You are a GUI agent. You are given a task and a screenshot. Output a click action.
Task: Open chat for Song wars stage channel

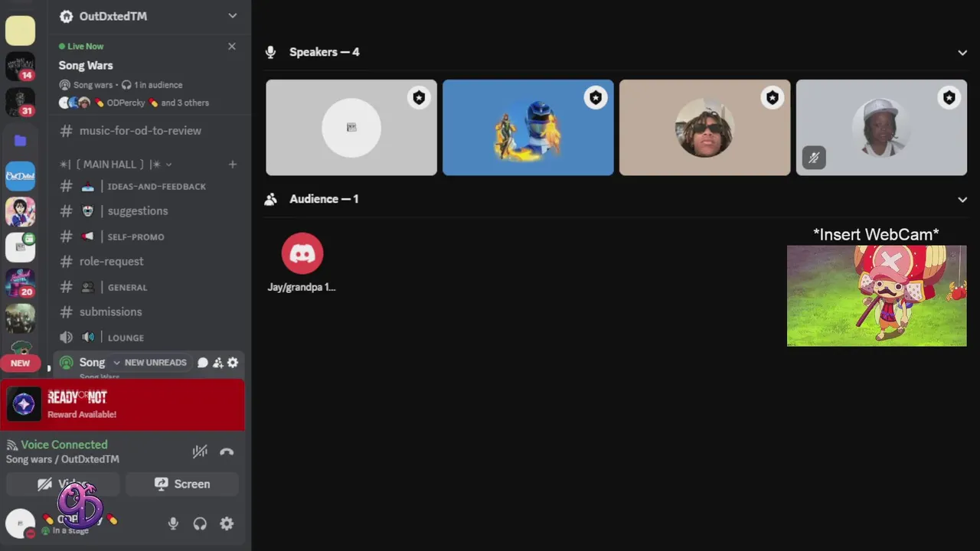coord(203,363)
